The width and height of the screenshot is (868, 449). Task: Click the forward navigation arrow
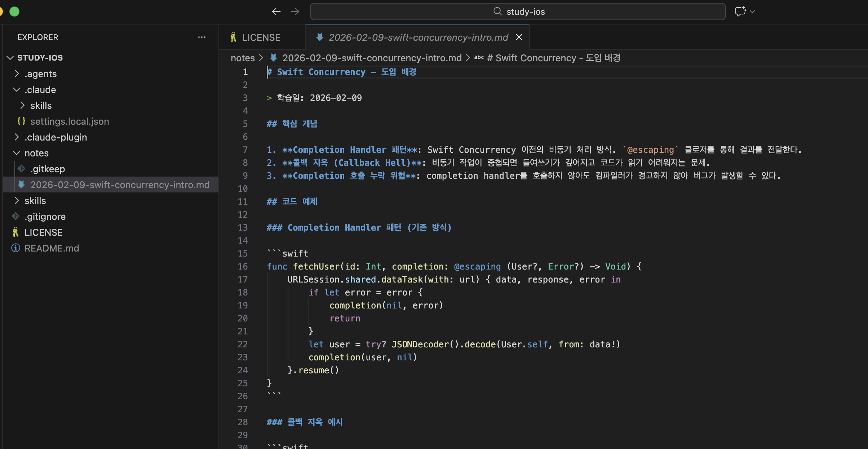tap(295, 12)
